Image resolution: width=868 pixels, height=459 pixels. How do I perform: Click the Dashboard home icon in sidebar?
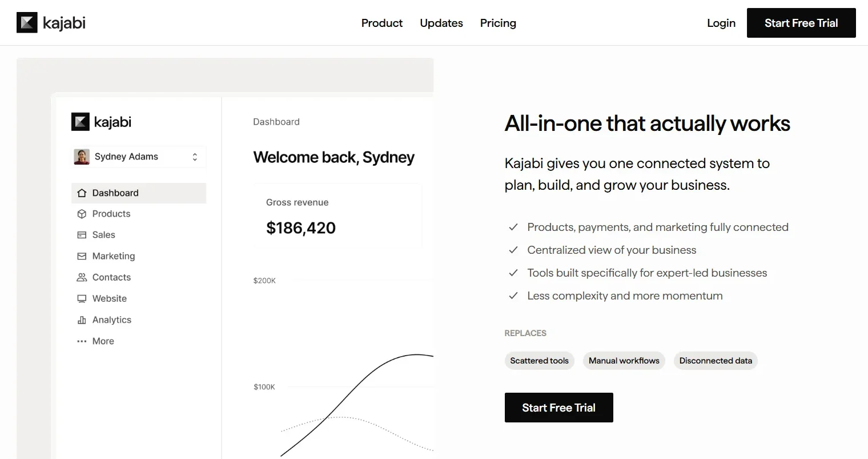coord(82,193)
